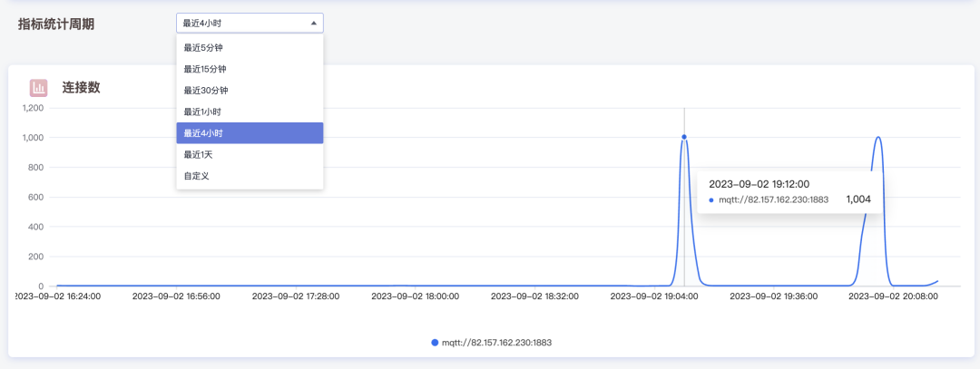
Task: Click the blue legend dot below the chart
Action: click(435, 343)
